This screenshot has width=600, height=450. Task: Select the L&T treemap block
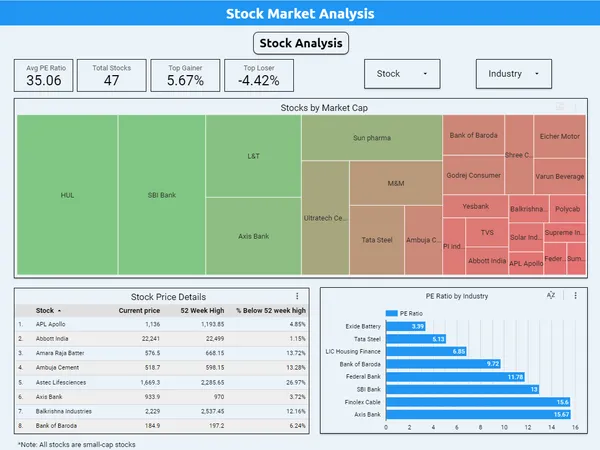click(253, 156)
